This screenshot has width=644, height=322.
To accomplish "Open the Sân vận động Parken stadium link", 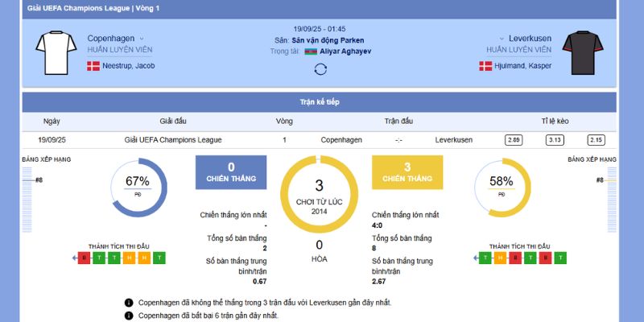I will coord(328,39).
